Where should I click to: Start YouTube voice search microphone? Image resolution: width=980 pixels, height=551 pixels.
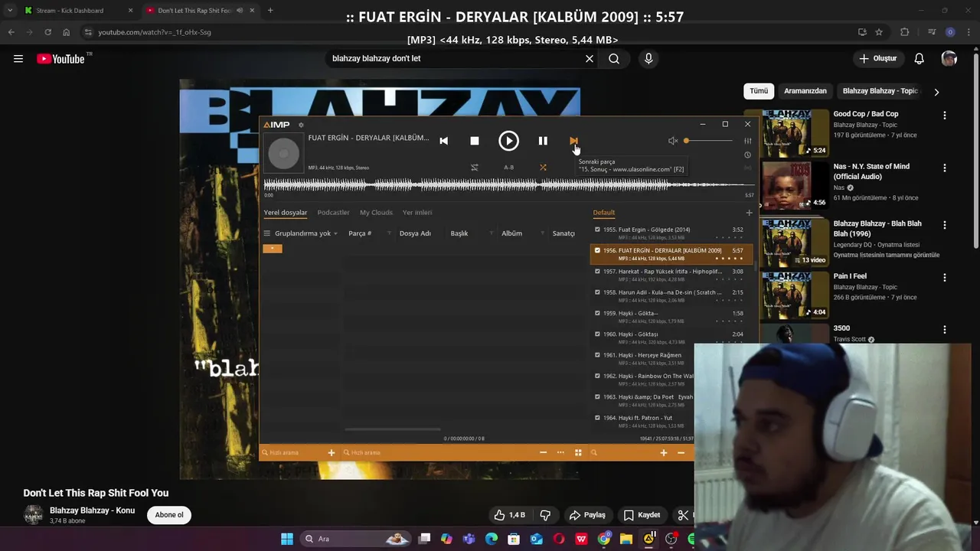point(648,59)
